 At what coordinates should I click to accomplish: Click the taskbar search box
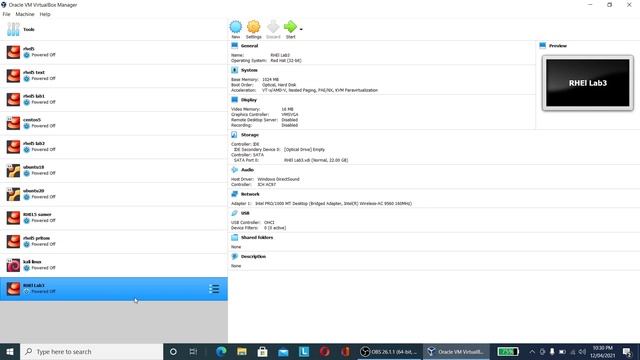pos(92,351)
